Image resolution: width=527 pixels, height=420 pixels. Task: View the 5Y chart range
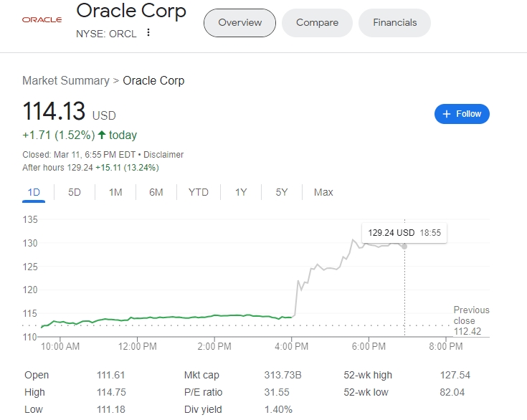[282, 192]
